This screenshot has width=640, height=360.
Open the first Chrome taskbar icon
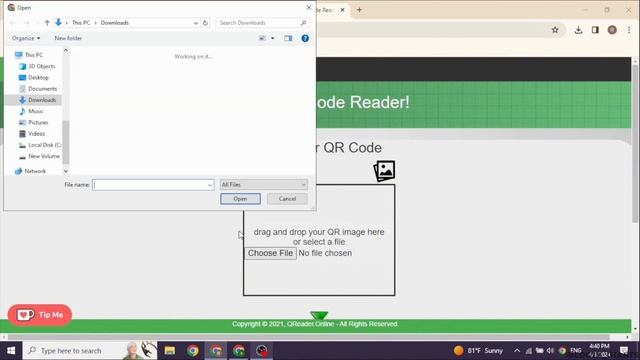(x=193, y=351)
